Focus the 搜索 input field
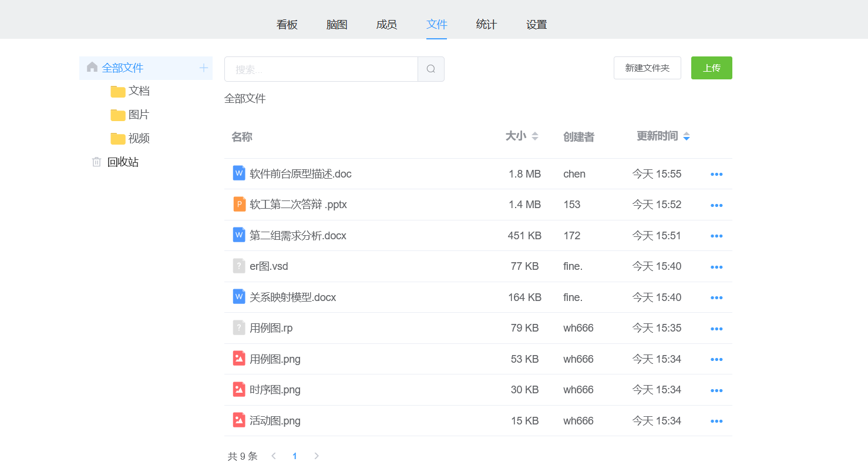The image size is (868, 475). click(x=321, y=69)
